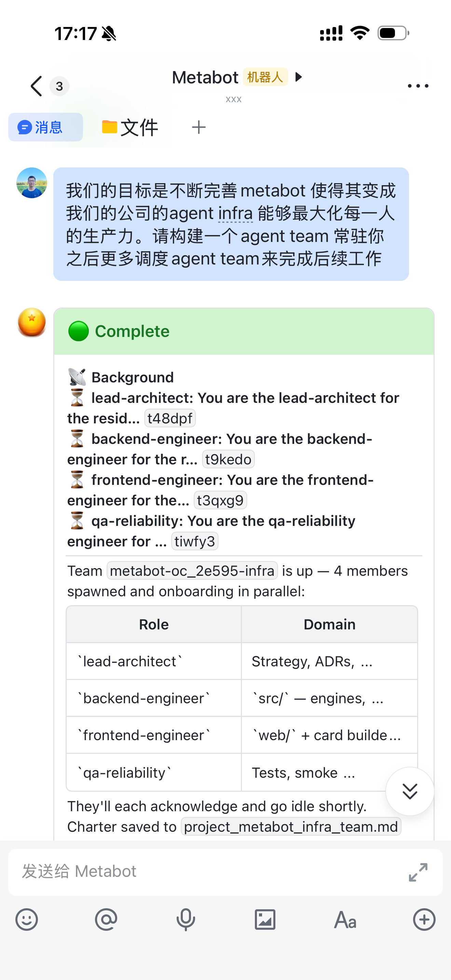Expand Metabot details via triangle arrow
This screenshot has width=451, height=980.
point(299,77)
